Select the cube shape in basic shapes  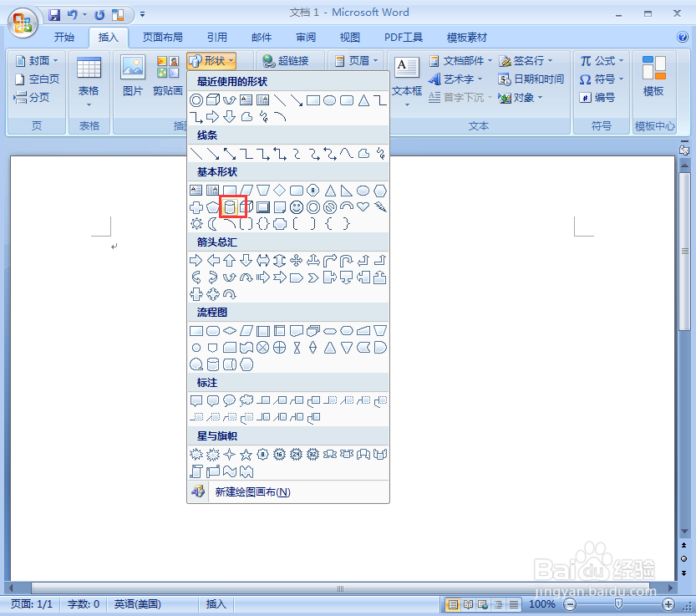pyautogui.click(x=246, y=207)
